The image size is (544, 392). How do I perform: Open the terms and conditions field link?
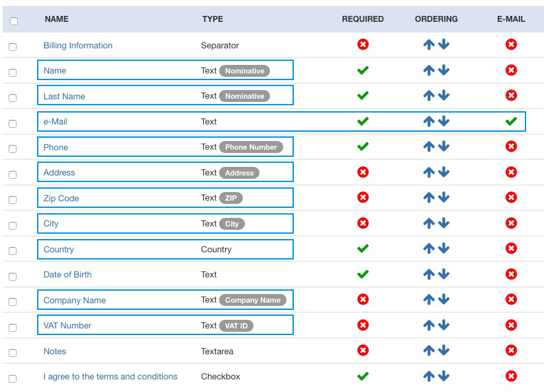click(111, 376)
